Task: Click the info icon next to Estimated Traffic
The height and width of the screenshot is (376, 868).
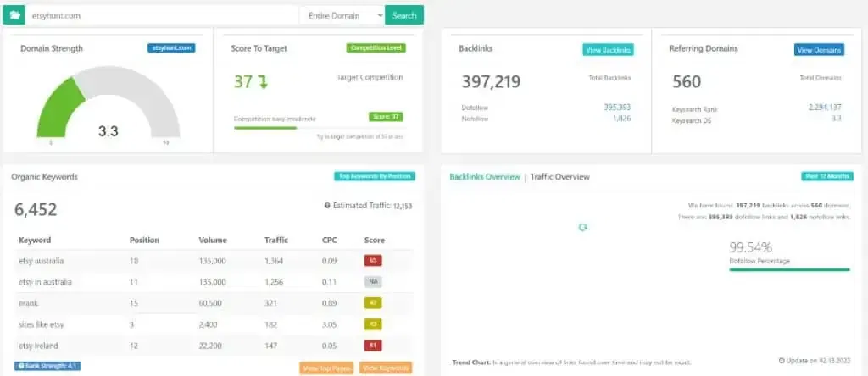Action: 327,206
